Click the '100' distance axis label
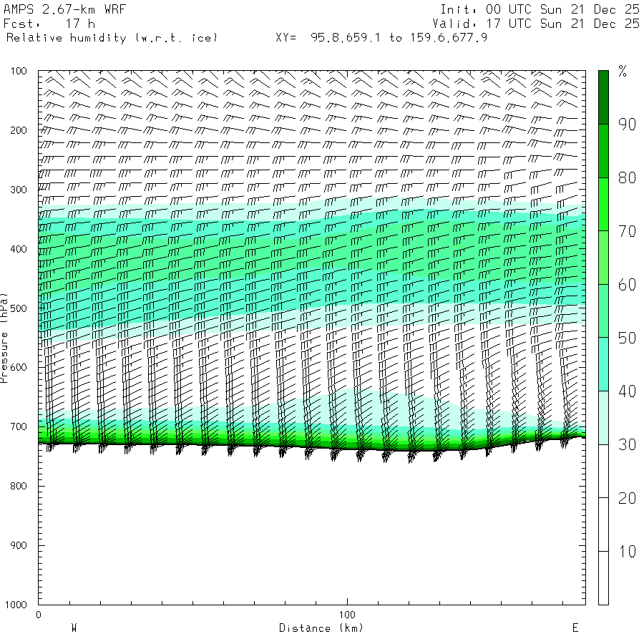This screenshot has height=644, width=644. pos(347,615)
